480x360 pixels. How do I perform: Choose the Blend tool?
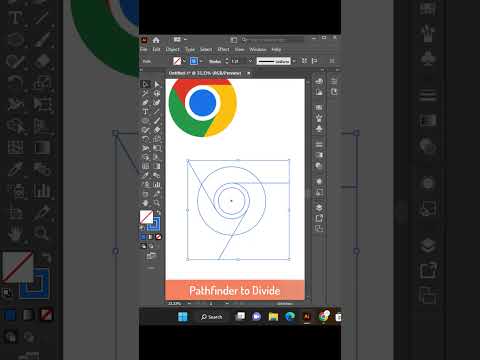pos(157,175)
